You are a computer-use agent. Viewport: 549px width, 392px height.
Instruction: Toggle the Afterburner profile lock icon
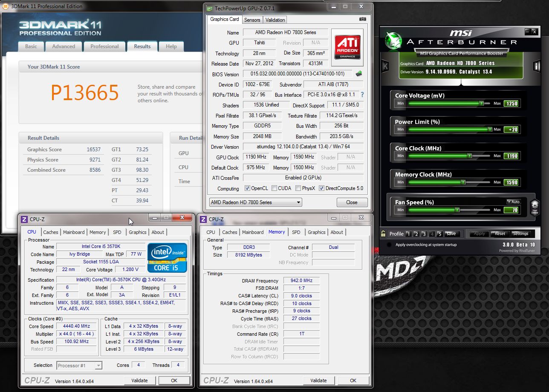click(383, 233)
